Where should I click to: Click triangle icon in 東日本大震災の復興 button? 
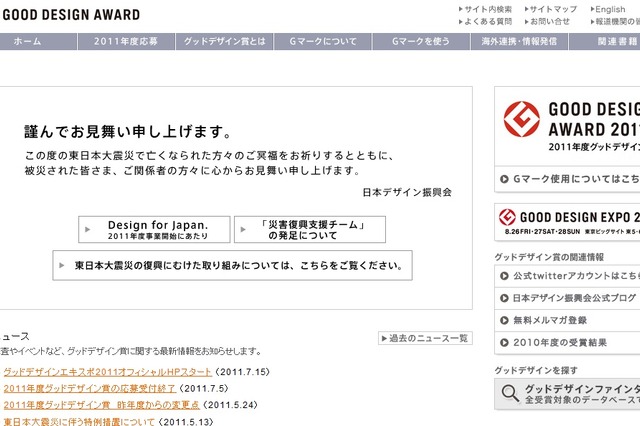coord(62,266)
